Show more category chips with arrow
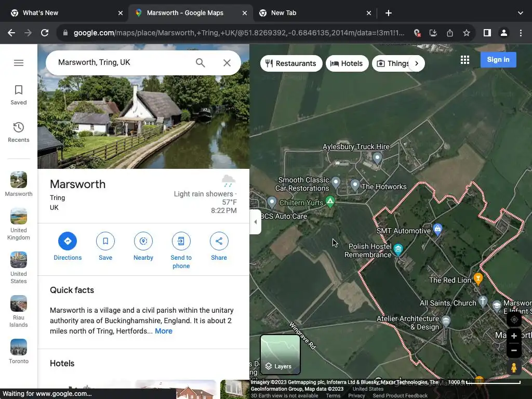The image size is (532, 399). click(417, 63)
